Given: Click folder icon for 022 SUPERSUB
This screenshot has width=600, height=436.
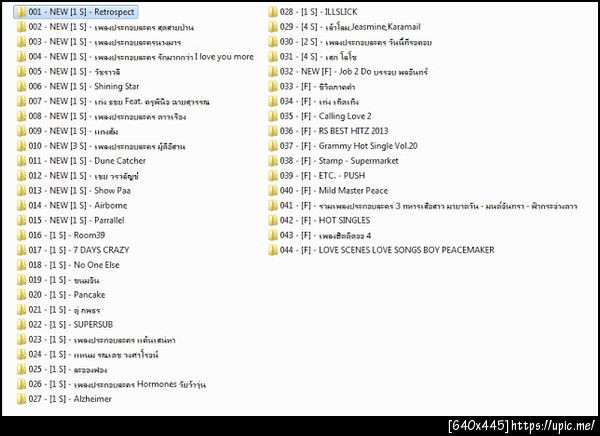Looking at the screenshot, I should (21, 325).
